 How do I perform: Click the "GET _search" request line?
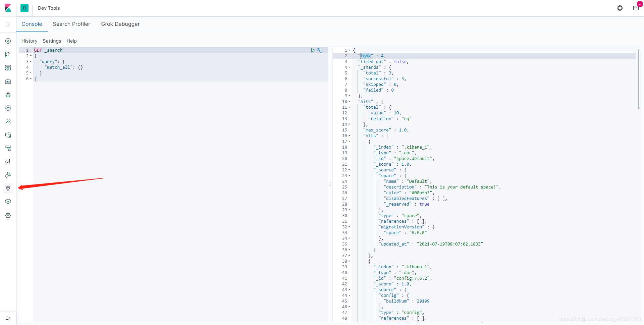(48, 50)
